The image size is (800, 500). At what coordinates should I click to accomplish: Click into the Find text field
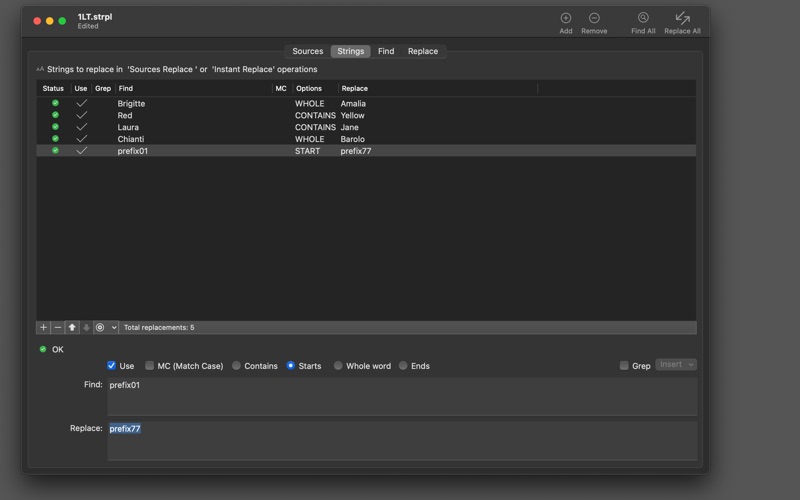tap(402, 396)
